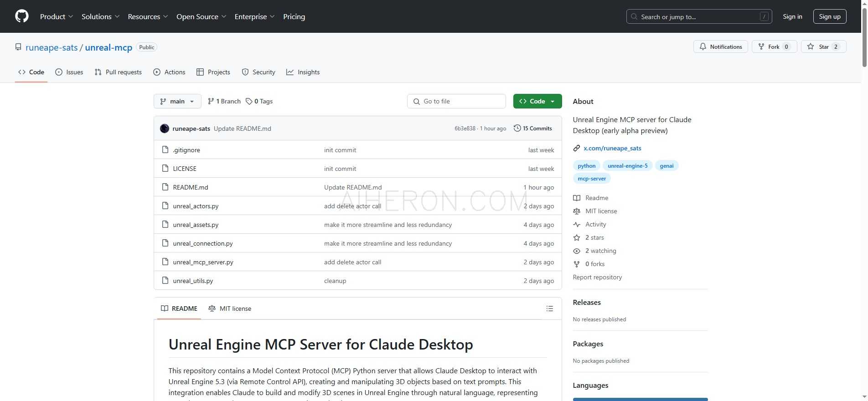This screenshot has height=401, width=868.
Task: Switch to the Insights tab
Action: (x=303, y=72)
